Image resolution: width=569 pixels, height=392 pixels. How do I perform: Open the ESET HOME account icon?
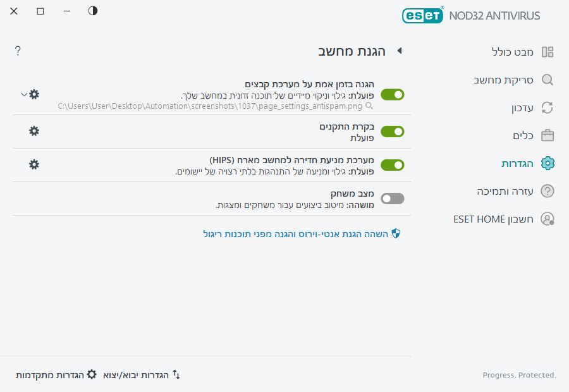coord(548,219)
